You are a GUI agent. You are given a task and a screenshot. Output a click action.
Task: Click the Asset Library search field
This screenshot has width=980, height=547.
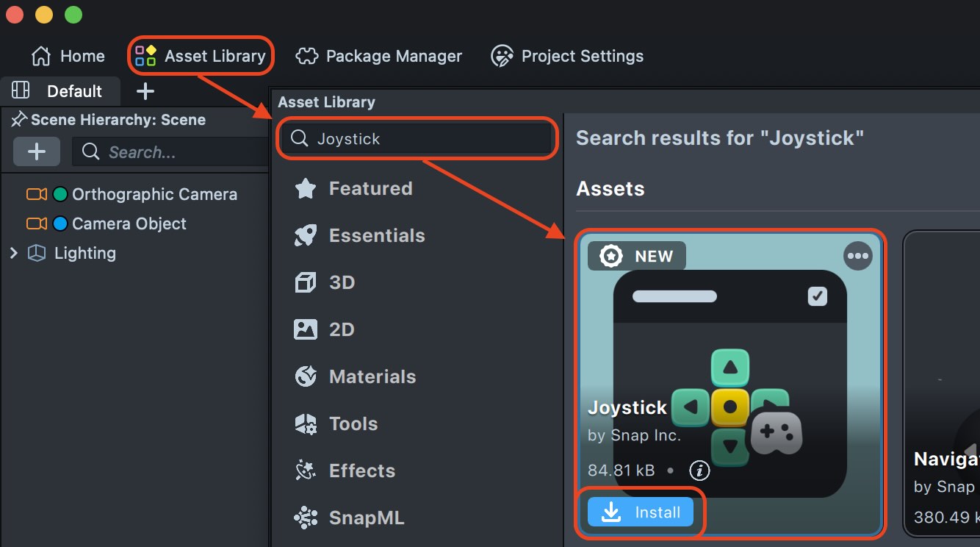coord(426,139)
